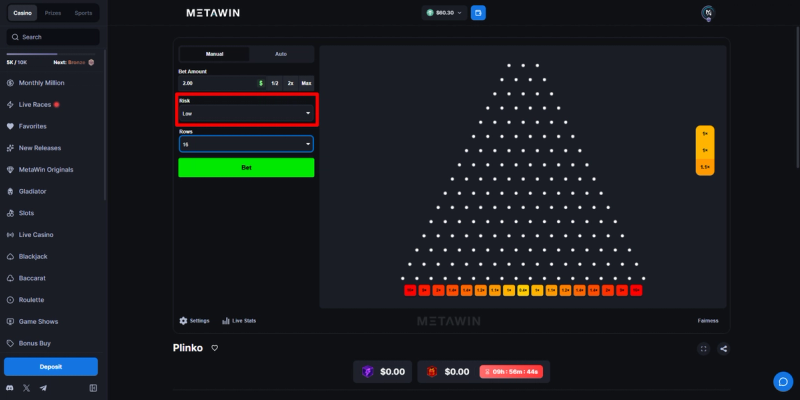This screenshot has height=400, width=800.
Task: Click the Bonus Buy tag icon
Action: click(x=10, y=343)
